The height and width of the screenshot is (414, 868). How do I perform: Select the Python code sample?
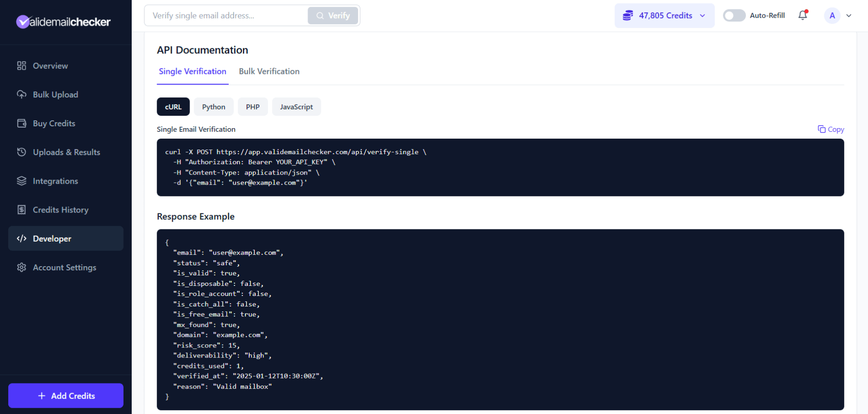[x=214, y=107]
